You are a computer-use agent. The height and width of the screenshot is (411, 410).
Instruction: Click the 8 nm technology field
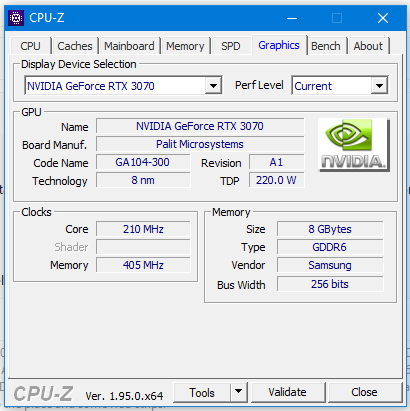pyautogui.click(x=143, y=180)
